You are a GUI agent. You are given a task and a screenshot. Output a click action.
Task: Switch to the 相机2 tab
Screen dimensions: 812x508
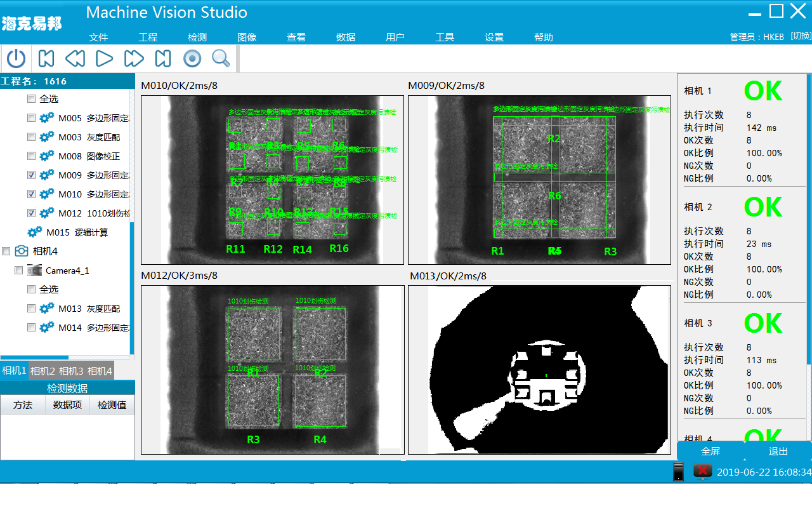coord(43,371)
